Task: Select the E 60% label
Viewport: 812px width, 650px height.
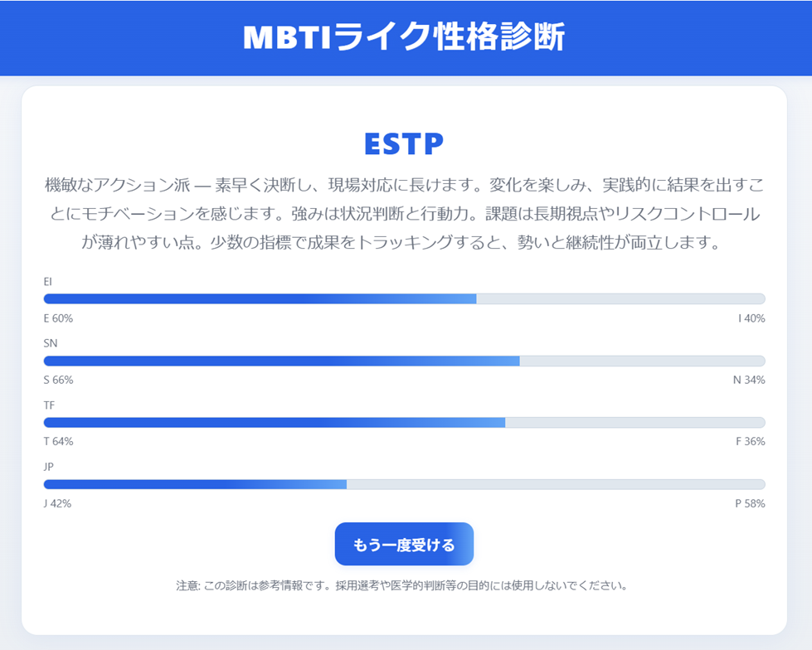Action: (58, 318)
